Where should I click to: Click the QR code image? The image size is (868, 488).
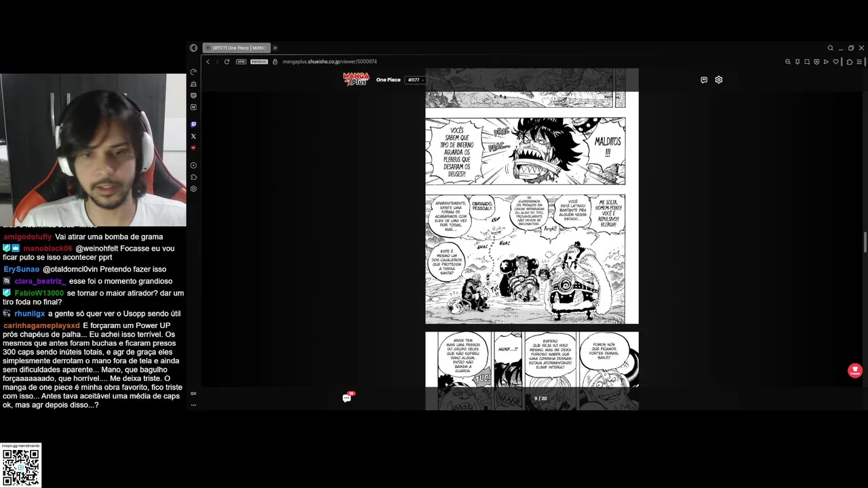pyautogui.click(x=20, y=467)
